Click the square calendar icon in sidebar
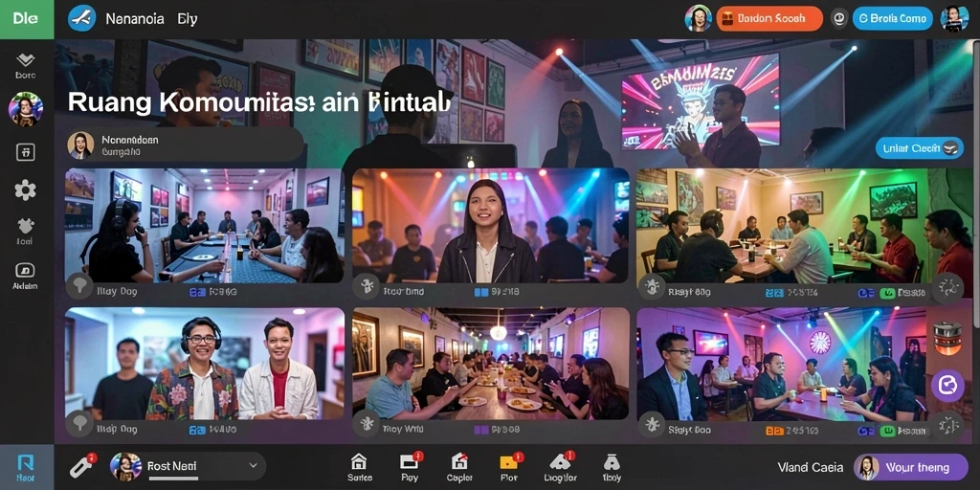 (26, 152)
